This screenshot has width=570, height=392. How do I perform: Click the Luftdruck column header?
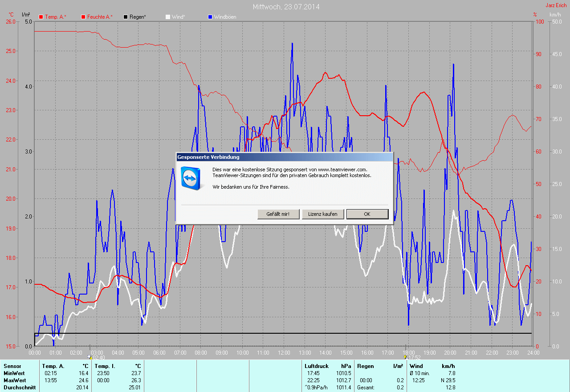[317, 366]
